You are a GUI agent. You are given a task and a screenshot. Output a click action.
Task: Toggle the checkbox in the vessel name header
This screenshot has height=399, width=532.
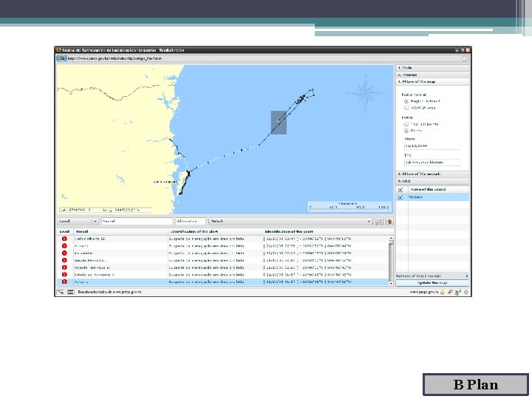(x=400, y=190)
